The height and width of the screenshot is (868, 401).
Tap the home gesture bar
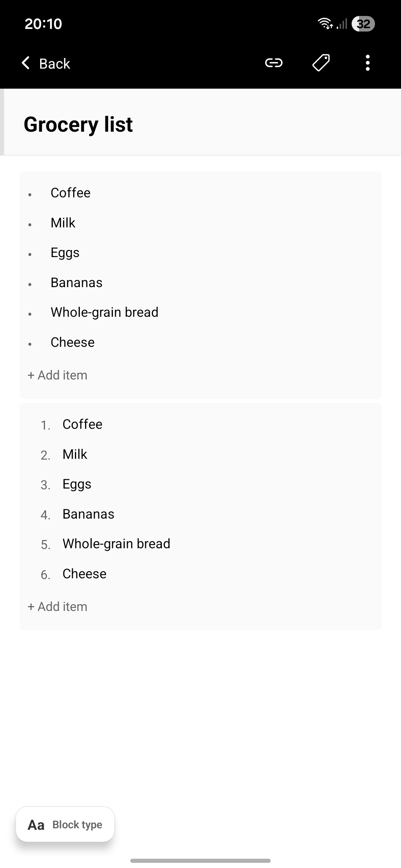200,861
